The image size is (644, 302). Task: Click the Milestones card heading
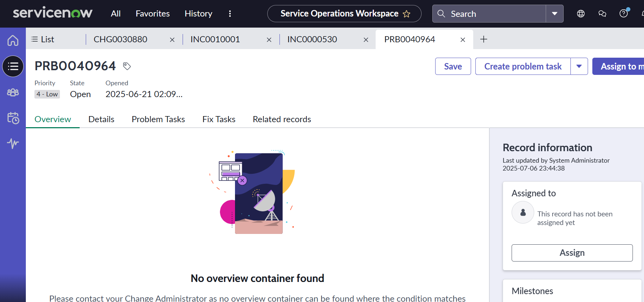[532, 291]
